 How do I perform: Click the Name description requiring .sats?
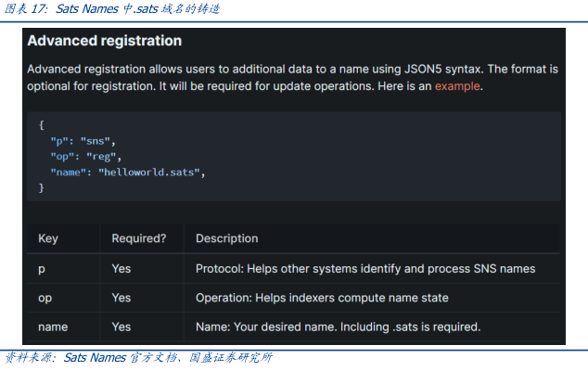(x=338, y=327)
